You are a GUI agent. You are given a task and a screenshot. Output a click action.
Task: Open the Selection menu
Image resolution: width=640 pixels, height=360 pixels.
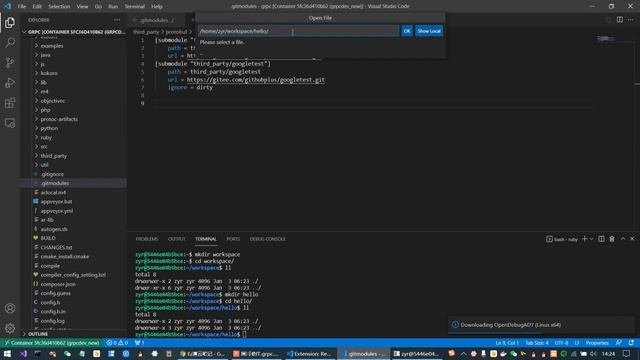59,6
